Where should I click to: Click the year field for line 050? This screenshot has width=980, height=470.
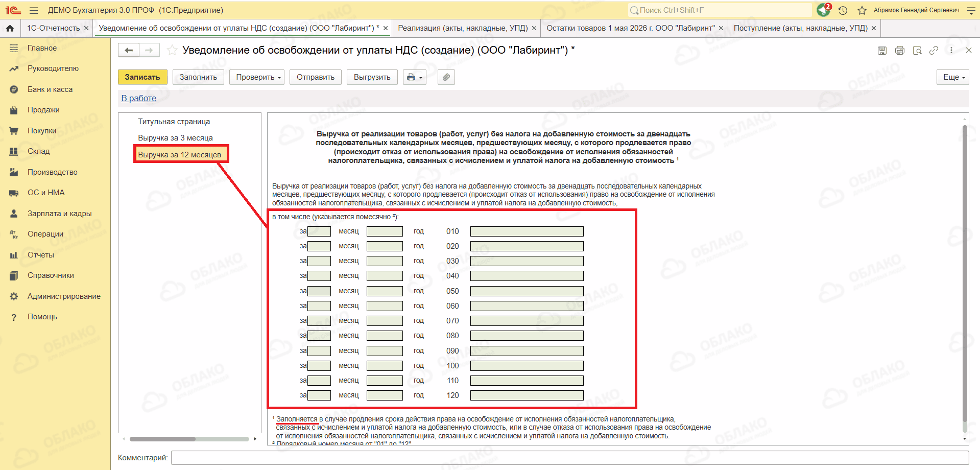[x=385, y=291]
